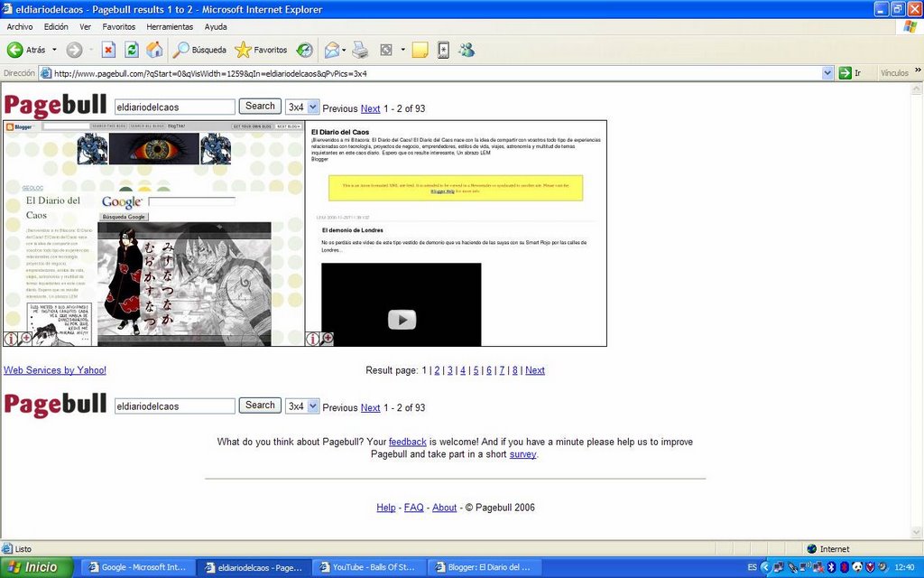
Task: Click the greyed-out Forward arrow icon
Action: [74, 51]
